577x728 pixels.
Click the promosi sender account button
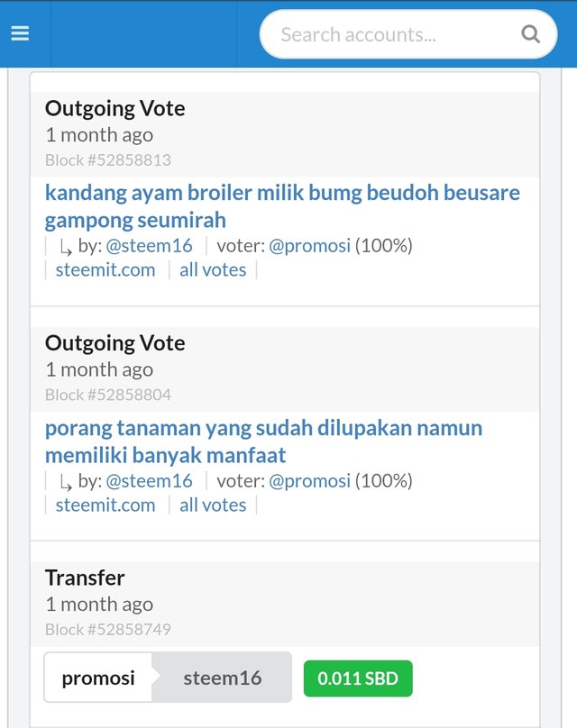(x=98, y=678)
